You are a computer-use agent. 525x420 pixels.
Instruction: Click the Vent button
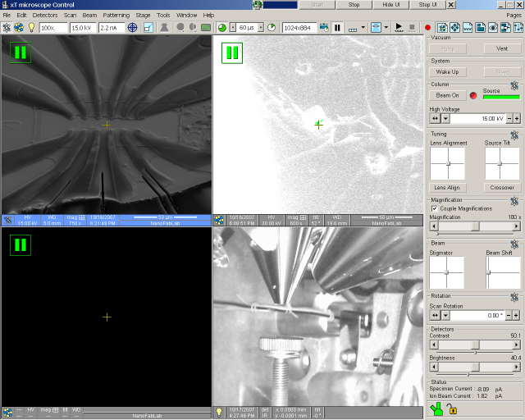pyautogui.click(x=502, y=48)
